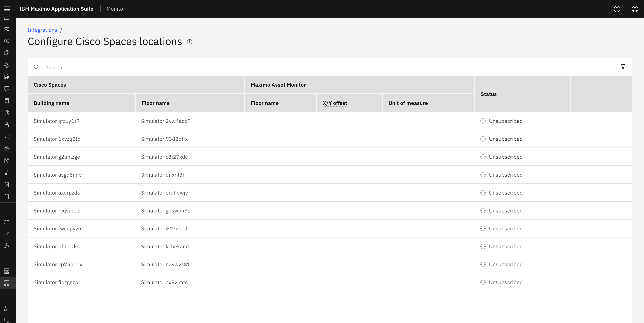Click floor name Simulator ik2zweqh
The image size is (644, 323).
(x=165, y=229)
